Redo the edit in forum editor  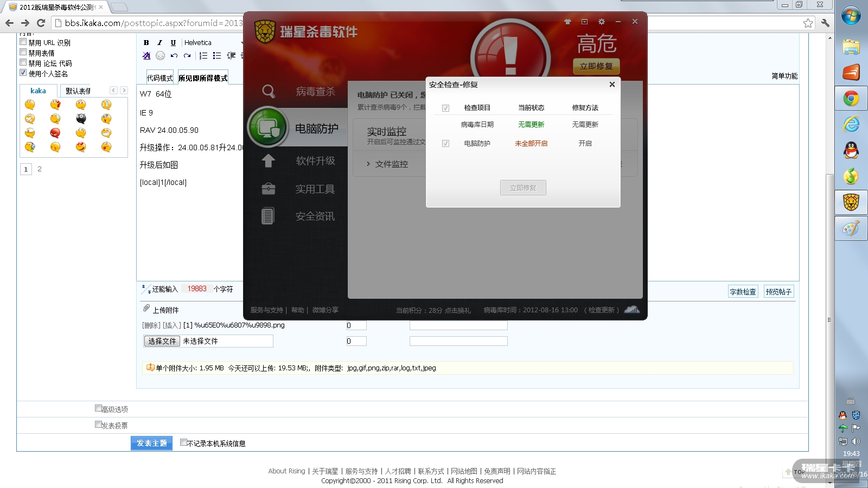(187, 55)
